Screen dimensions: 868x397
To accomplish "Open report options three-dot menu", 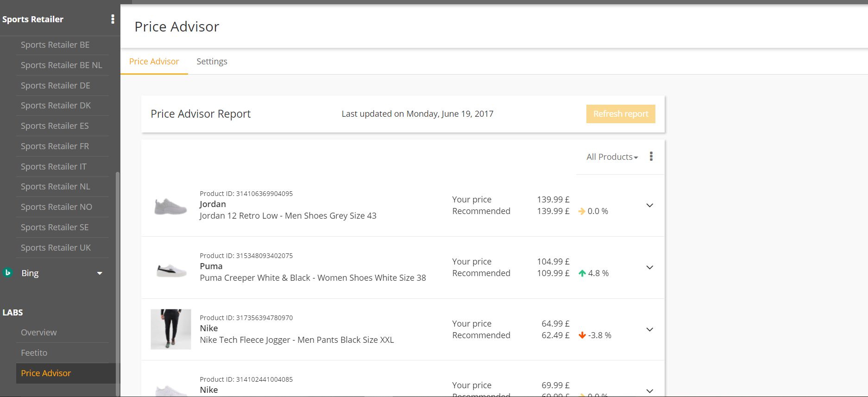I will [x=651, y=157].
